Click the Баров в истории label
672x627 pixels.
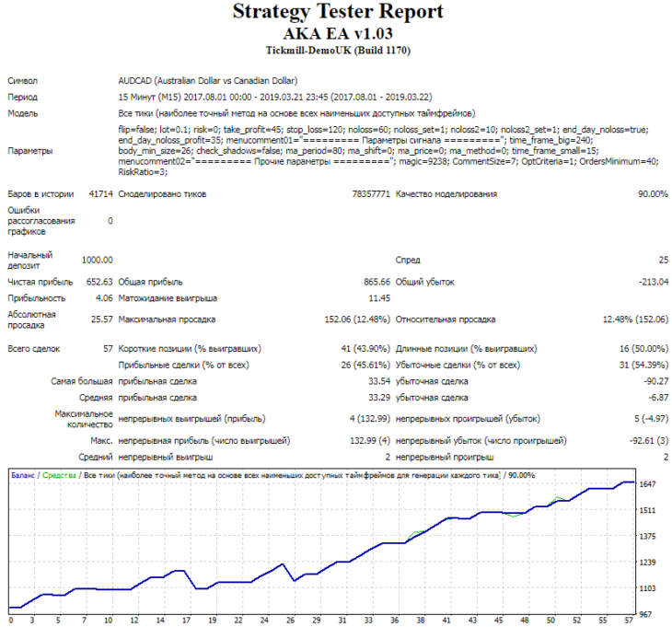pyautogui.click(x=41, y=194)
